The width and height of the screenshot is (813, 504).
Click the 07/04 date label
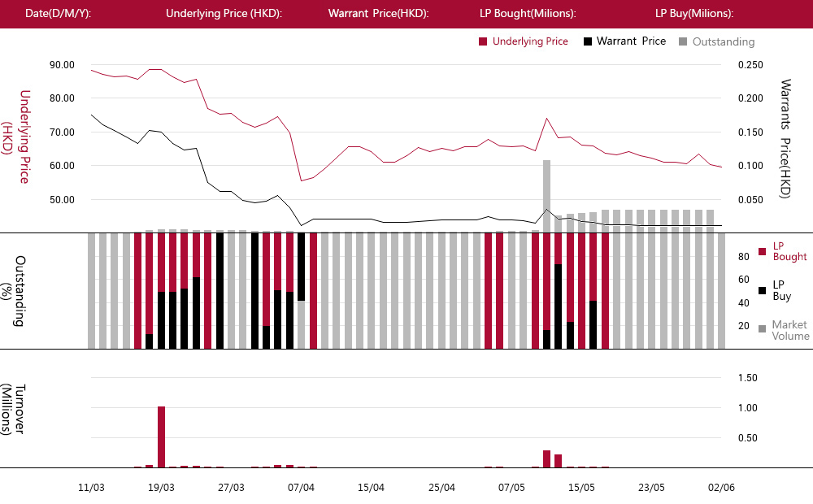(302, 488)
